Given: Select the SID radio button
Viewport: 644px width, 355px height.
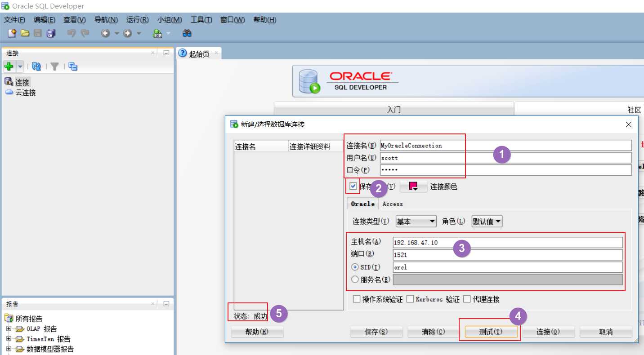Looking at the screenshot, I should (355, 267).
